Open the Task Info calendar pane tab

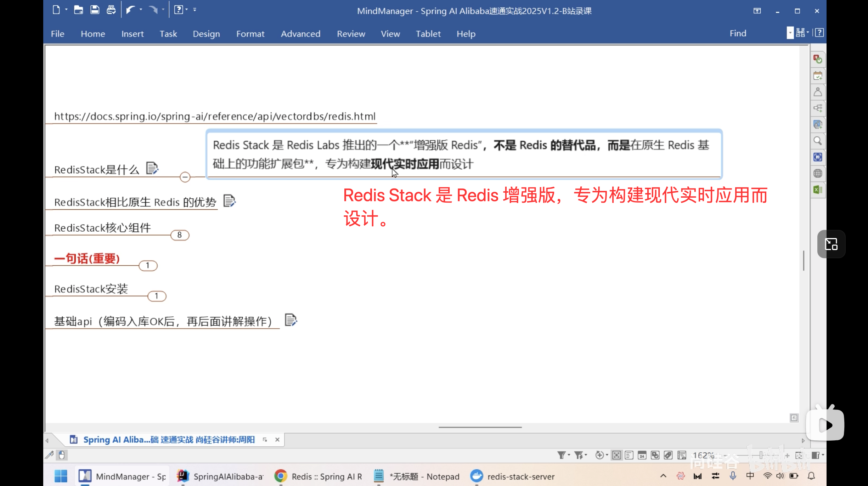(x=818, y=76)
